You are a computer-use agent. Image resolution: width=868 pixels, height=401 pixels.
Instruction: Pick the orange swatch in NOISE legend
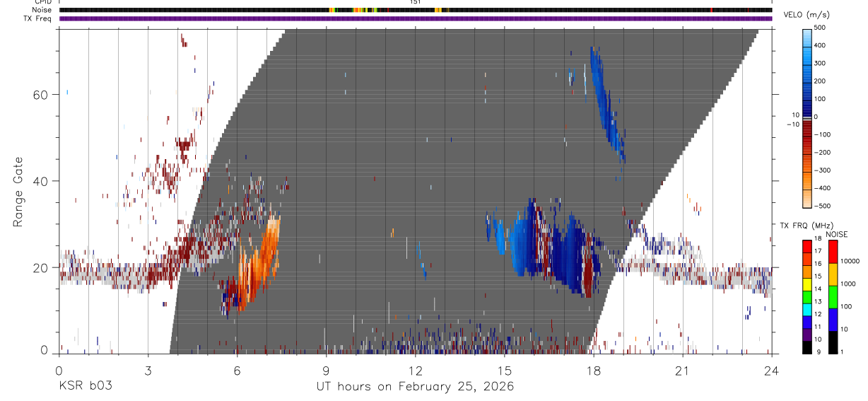click(833, 274)
